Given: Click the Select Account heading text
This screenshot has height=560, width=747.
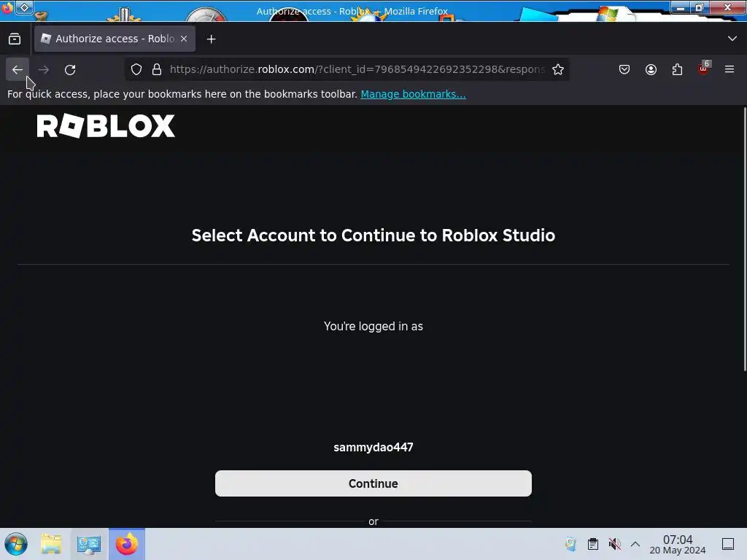Looking at the screenshot, I should [373, 236].
